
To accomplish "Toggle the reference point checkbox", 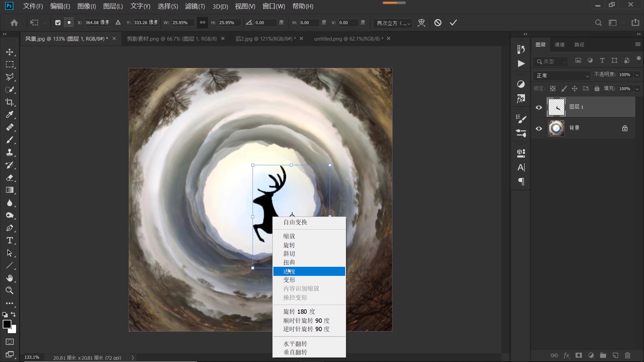I will pos(58,22).
